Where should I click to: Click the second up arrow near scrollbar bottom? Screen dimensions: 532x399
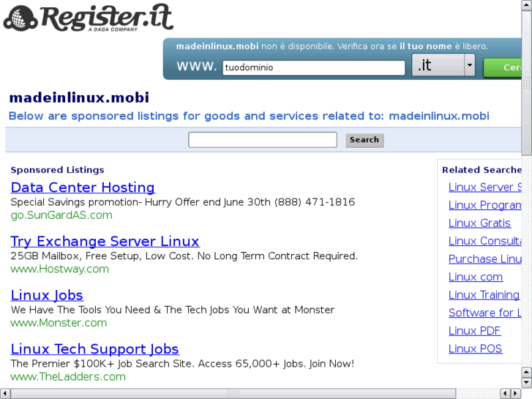click(527, 373)
